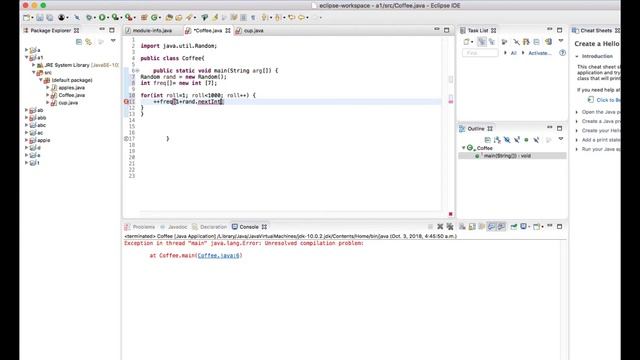The image size is (640, 360).
Task: Select cup.java in Package Explorer
Action: (x=68, y=103)
